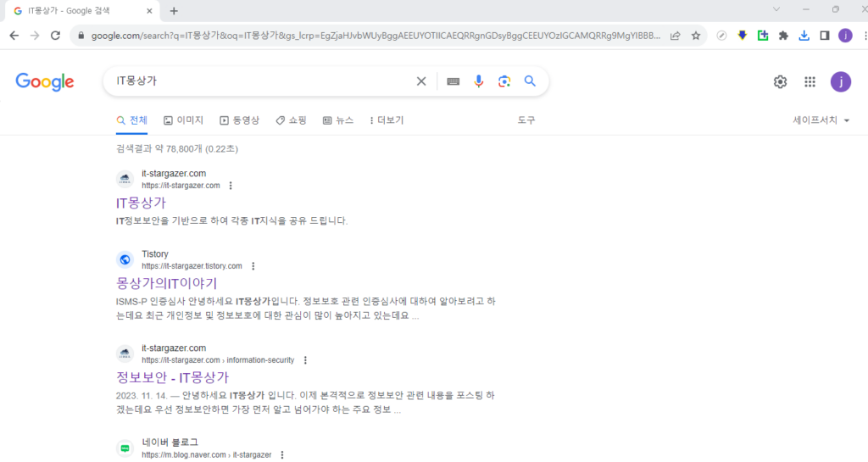Submit search with magnifying glass icon

point(530,81)
